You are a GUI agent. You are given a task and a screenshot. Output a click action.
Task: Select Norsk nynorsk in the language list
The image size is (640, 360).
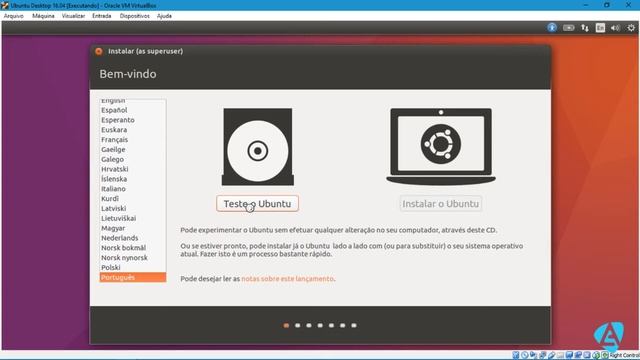coord(133,258)
